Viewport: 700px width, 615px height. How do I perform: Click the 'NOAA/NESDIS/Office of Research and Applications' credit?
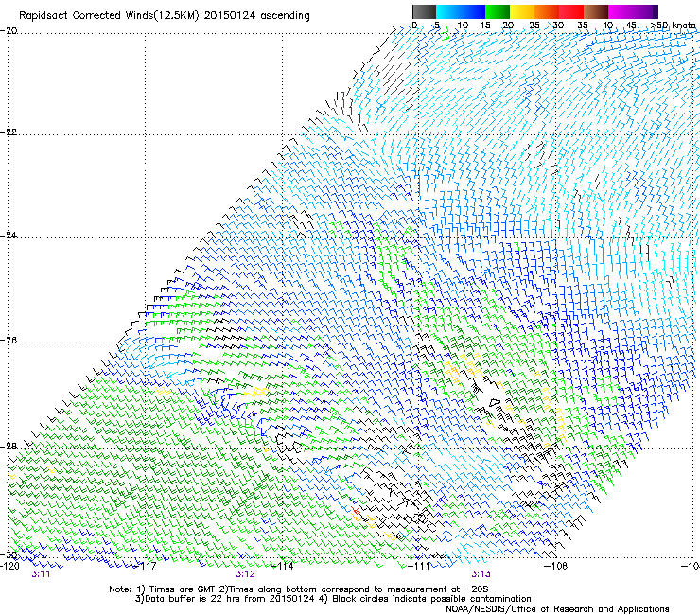point(557,609)
